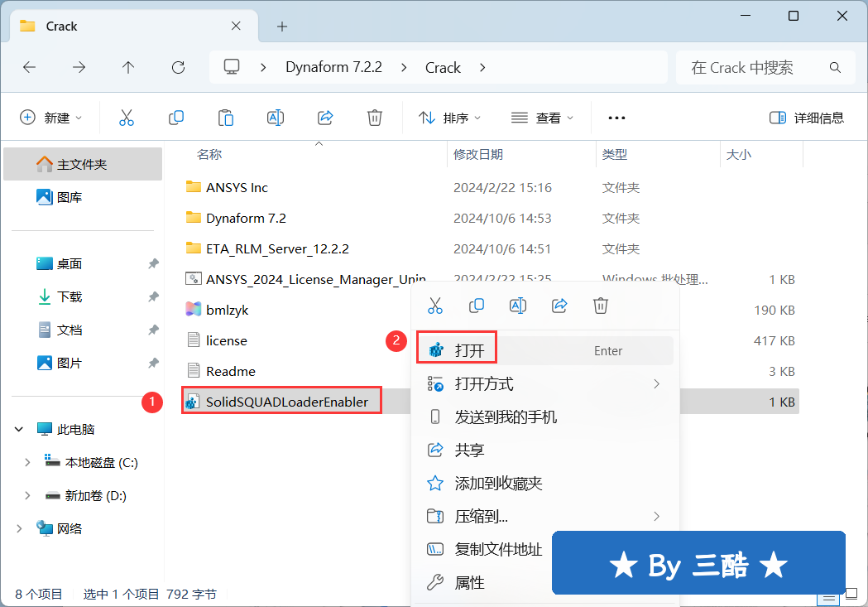The width and height of the screenshot is (868, 607).
Task: Open the 打开方式 submenu
Action: point(545,383)
